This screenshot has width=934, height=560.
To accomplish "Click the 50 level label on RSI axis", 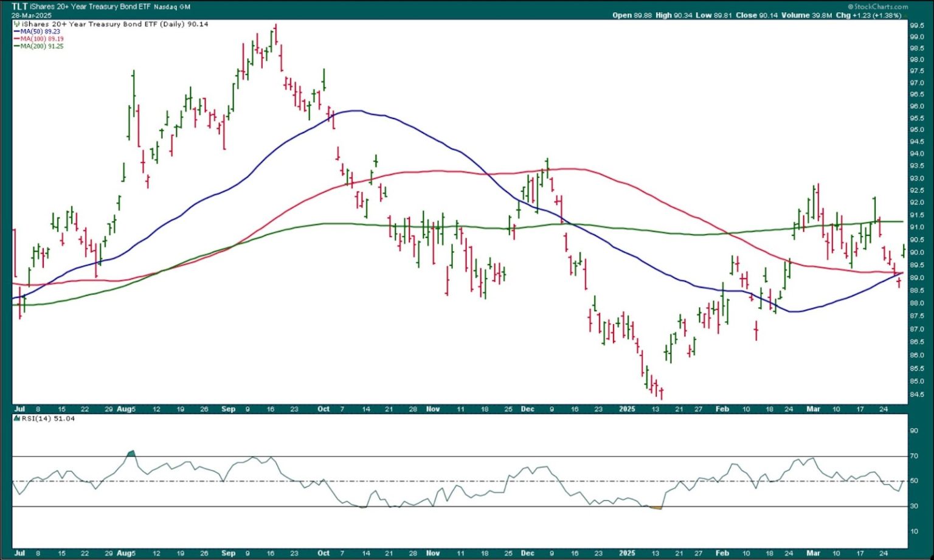I will click(x=914, y=481).
